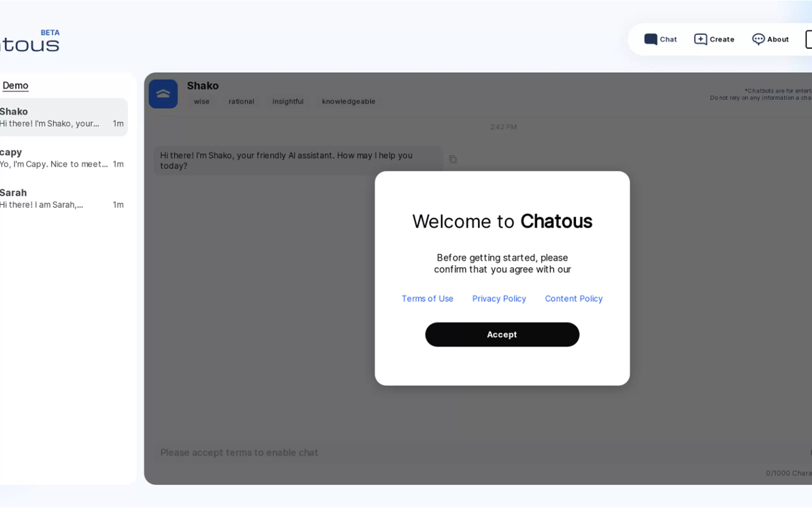Open the Content Policy link
The width and height of the screenshot is (812, 508).
click(x=574, y=298)
